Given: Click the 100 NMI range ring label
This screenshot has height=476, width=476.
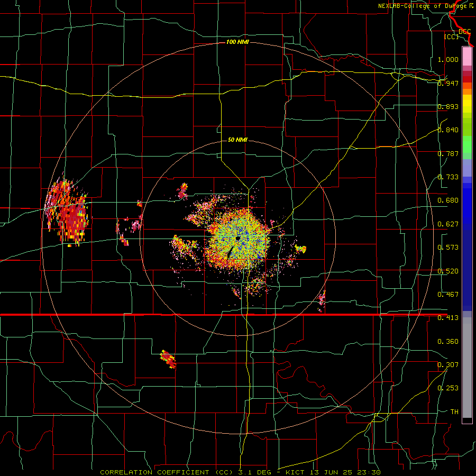Looking at the screenshot, I should pyautogui.click(x=237, y=42).
